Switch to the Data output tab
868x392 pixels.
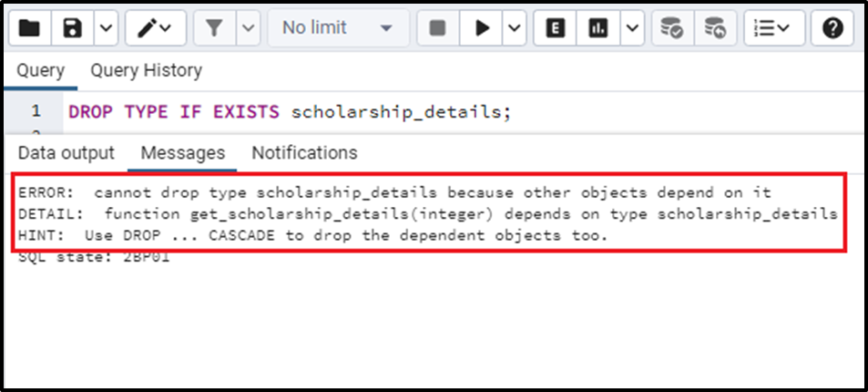pyautogui.click(x=66, y=152)
